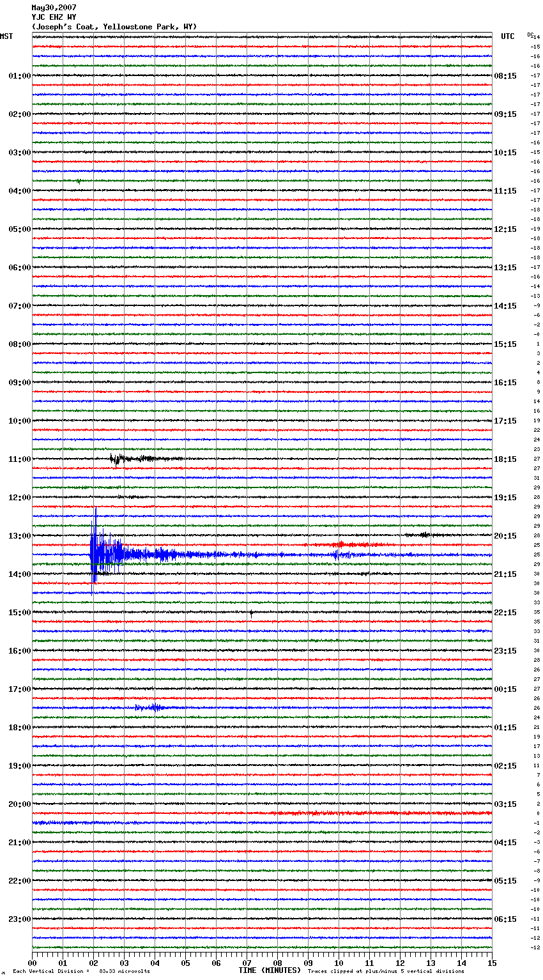Click minute tick "03" on bottom axis
Viewport: 543px width, 980px height.
[124, 963]
